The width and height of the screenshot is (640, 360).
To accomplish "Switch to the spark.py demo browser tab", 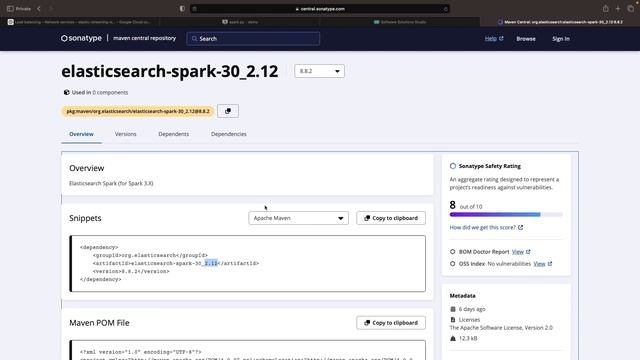I will click(240, 22).
